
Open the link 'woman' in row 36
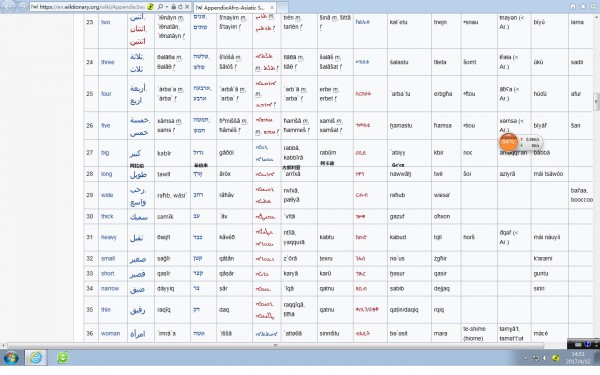110,334
